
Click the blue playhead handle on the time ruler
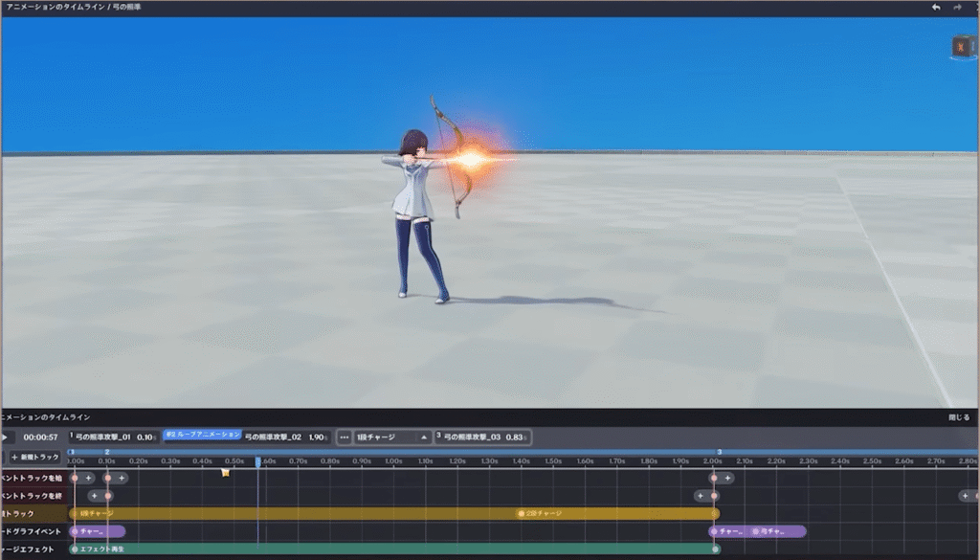click(257, 462)
